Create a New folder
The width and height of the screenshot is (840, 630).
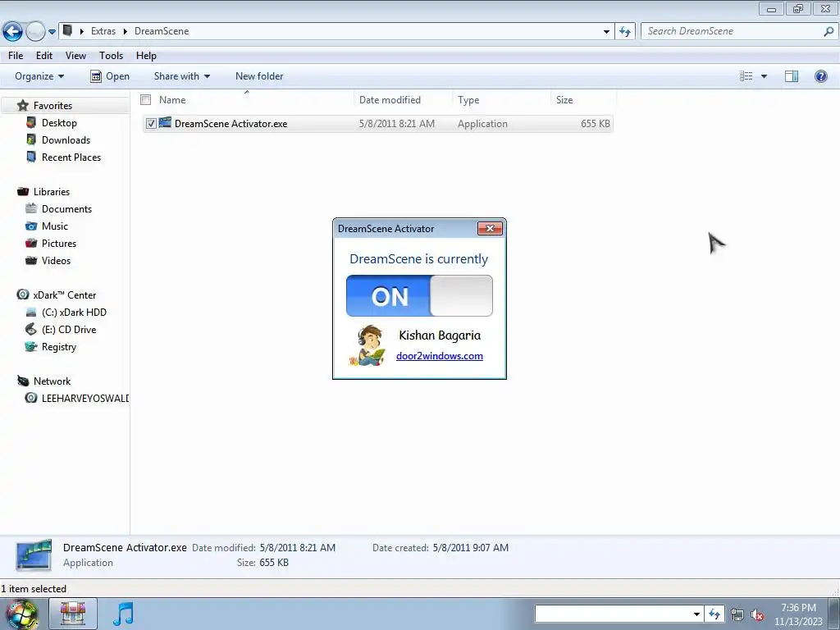(x=259, y=76)
